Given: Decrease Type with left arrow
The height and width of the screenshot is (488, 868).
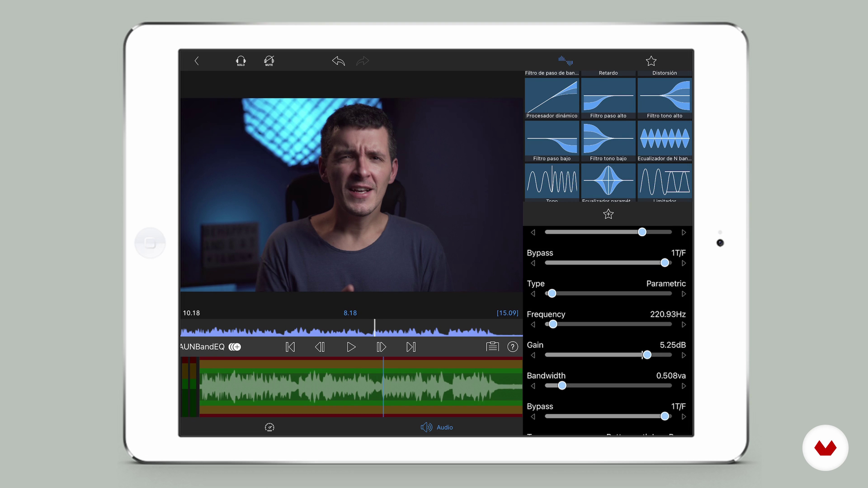Looking at the screenshot, I should pyautogui.click(x=533, y=294).
